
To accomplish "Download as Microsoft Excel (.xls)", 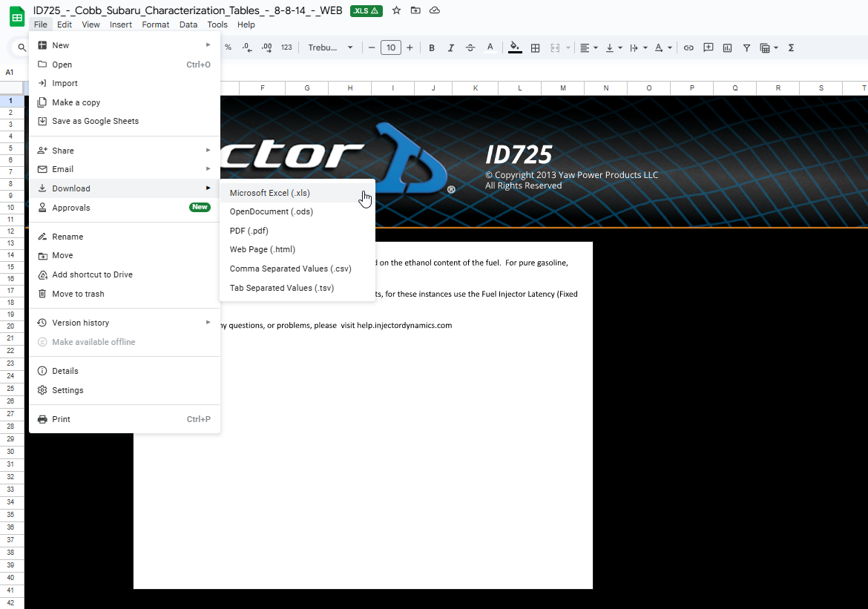I will 297,193.
